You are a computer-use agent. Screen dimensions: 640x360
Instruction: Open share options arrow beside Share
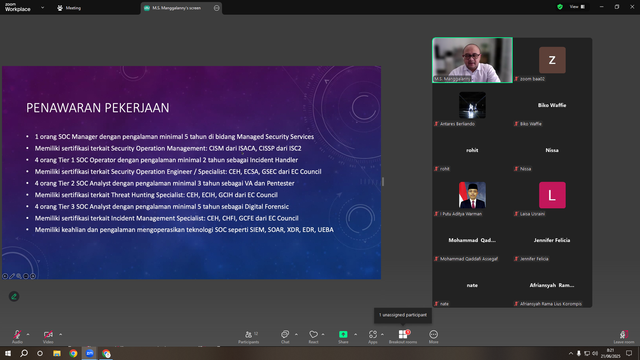point(356,334)
